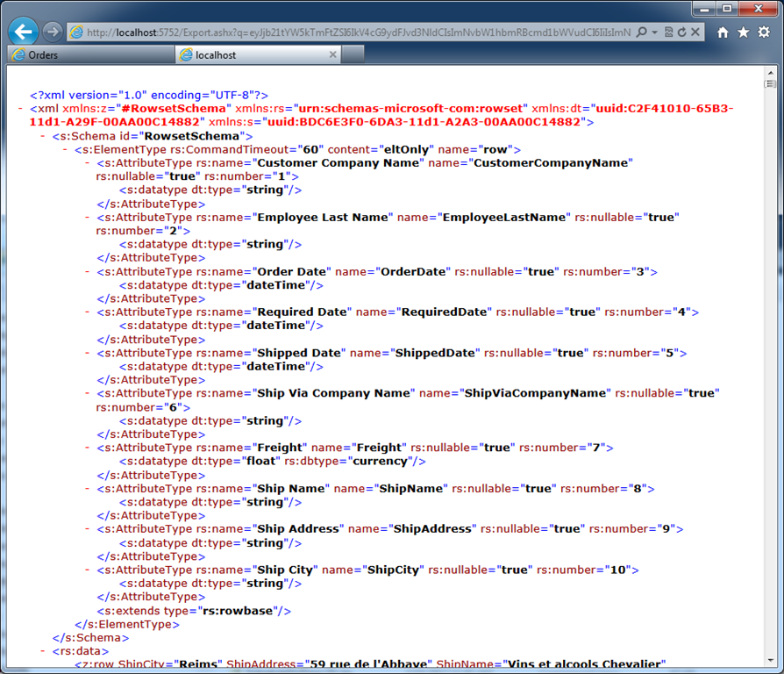The image size is (784, 674).
Task: Open a new blank tab
Action: pyautogui.click(x=353, y=54)
